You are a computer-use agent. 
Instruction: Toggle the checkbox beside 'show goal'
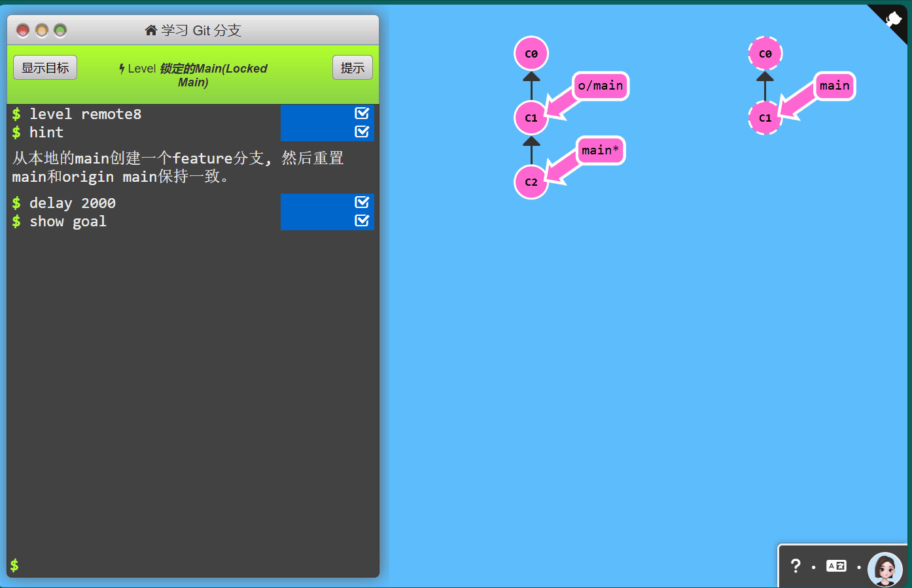pos(362,220)
